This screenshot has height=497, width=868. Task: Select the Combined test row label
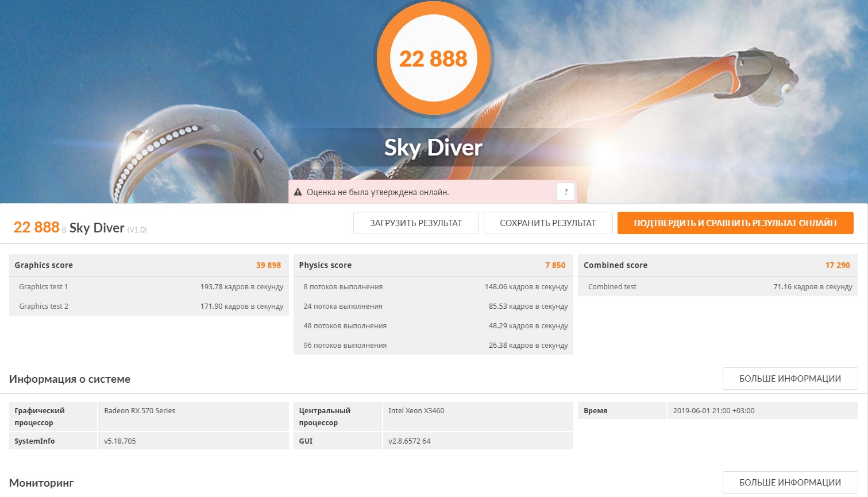point(612,287)
